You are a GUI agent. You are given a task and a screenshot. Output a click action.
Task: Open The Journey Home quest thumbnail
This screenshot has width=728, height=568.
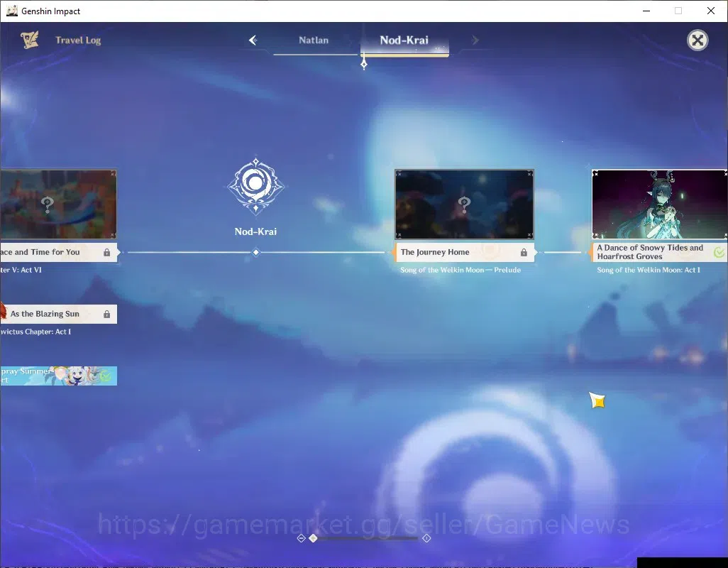coord(464,204)
